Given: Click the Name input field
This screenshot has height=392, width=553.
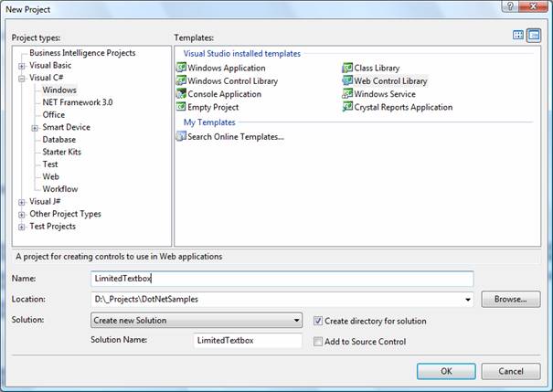Looking at the screenshot, I should point(282,279).
